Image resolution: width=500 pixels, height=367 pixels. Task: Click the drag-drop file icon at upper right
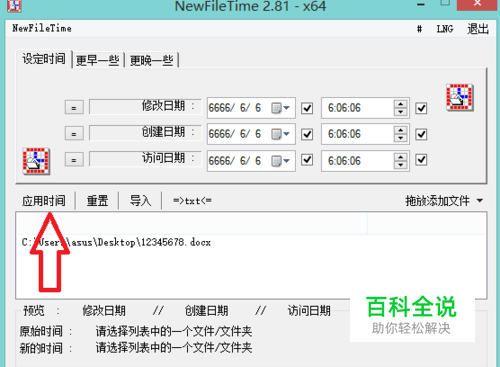click(460, 97)
